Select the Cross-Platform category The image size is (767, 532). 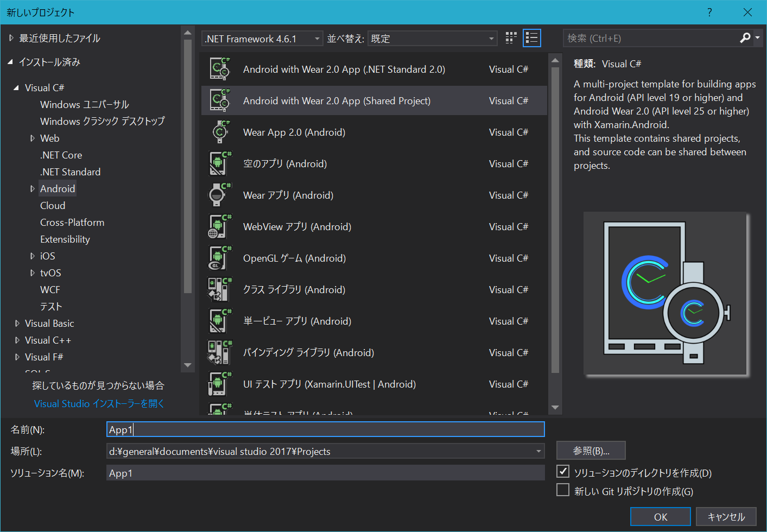click(72, 222)
